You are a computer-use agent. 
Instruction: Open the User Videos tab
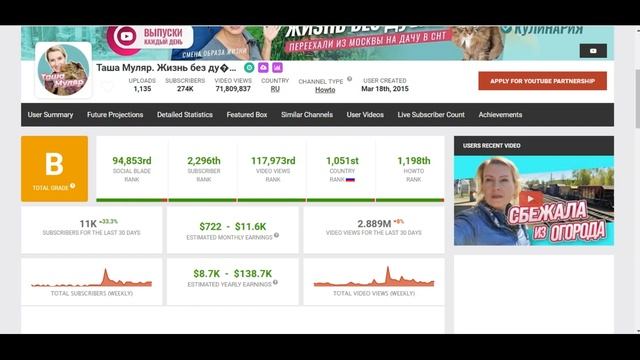pyautogui.click(x=365, y=115)
